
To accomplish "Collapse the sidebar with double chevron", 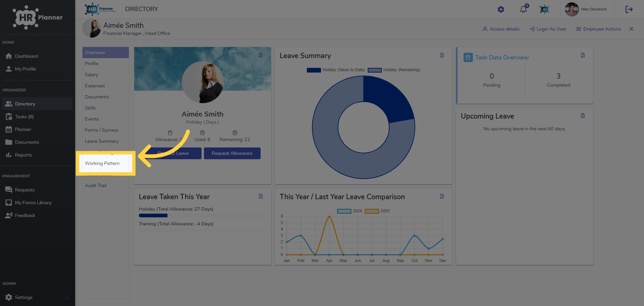I will click(67, 298).
